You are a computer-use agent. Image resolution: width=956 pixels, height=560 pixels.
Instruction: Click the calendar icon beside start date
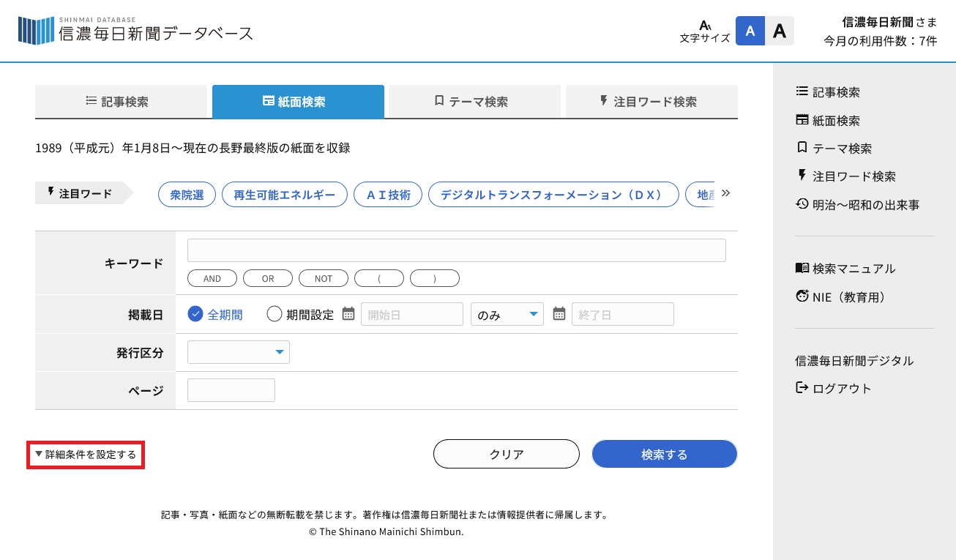(348, 314)
